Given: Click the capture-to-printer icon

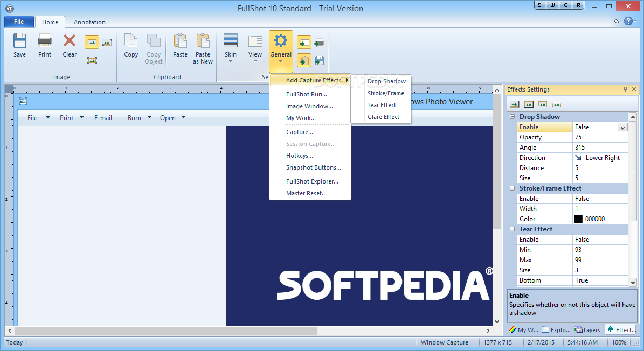Looking at the screenshot, I should [319, 42].
